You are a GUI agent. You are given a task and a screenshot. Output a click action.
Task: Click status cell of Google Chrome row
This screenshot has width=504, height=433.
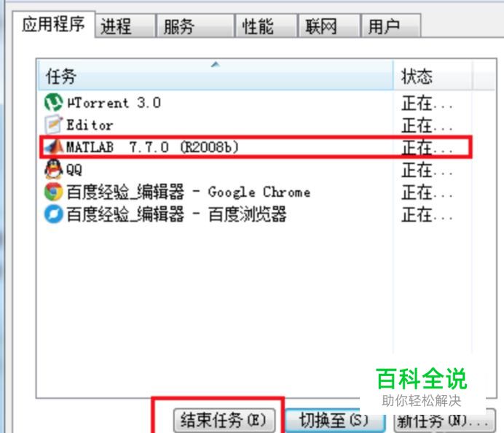428,192
